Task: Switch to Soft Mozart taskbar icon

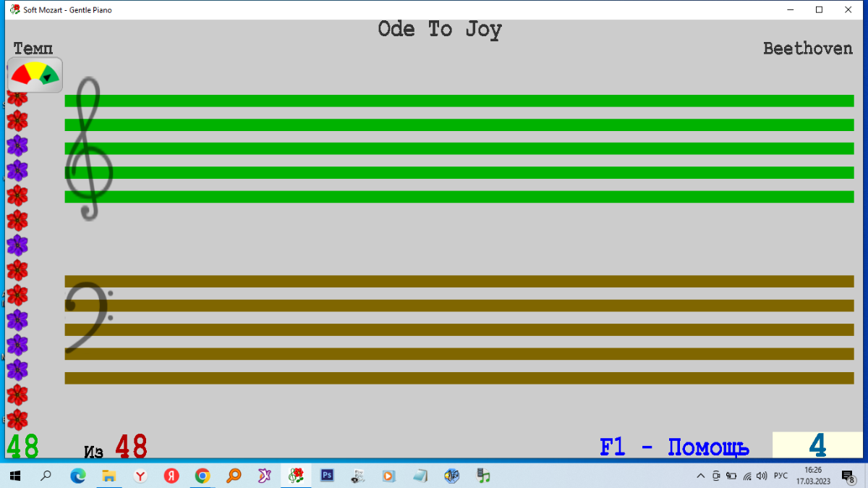Action: coord(296,476)
